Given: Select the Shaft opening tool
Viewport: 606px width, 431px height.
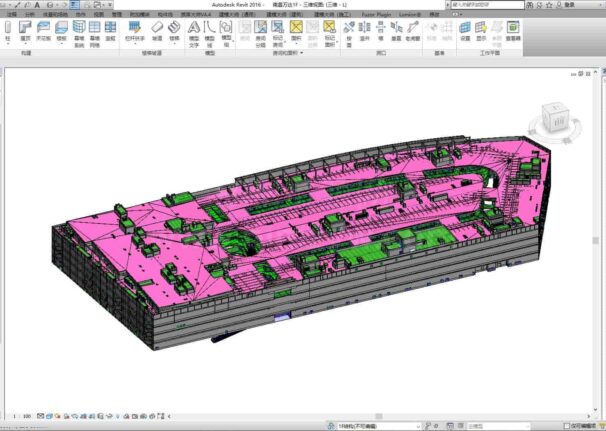Looking at the screenshot, I should [364, 31].
